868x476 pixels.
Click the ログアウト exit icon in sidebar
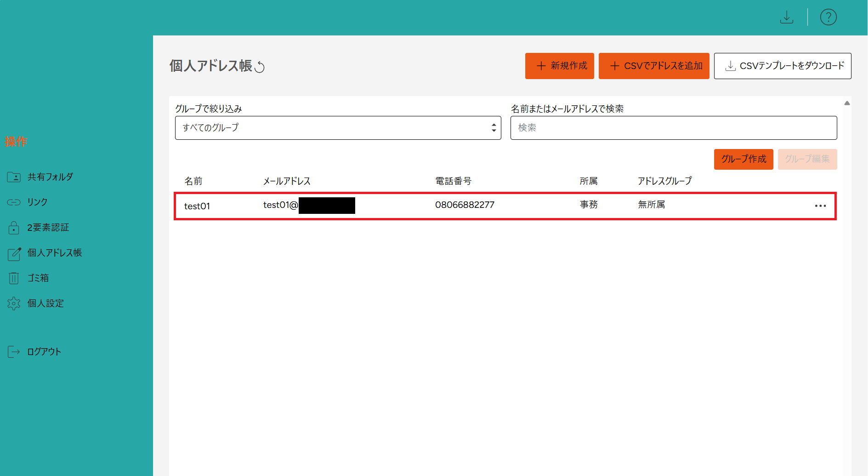(x=14, y=352)
